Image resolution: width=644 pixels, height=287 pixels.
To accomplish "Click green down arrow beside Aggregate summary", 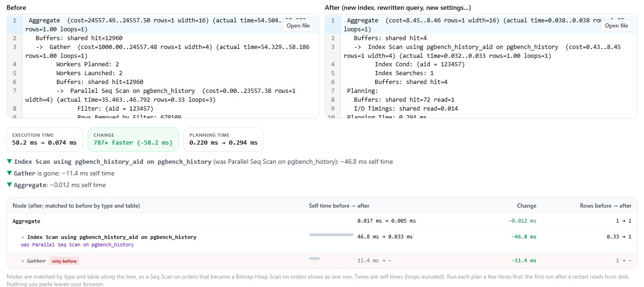I will [x=10, y=185].
